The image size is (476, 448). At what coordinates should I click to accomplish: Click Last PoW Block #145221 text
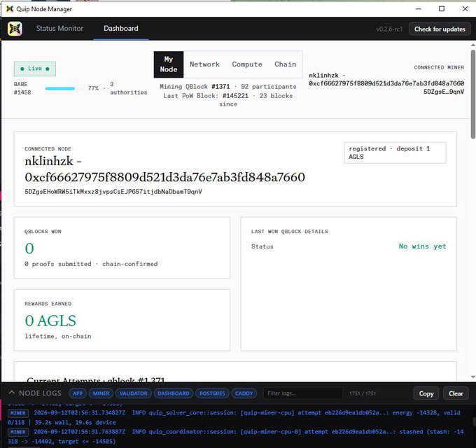[206, 96]
